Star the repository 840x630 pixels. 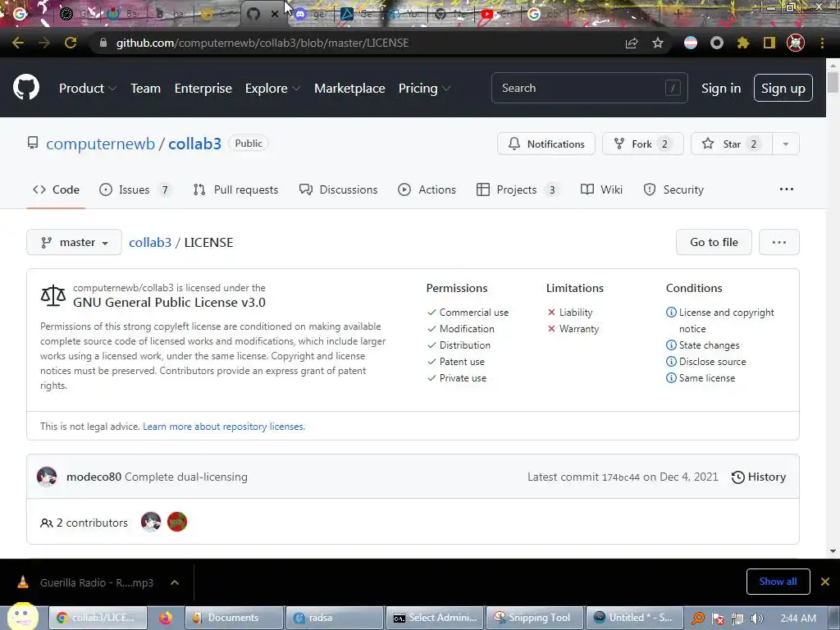(732, 144)
